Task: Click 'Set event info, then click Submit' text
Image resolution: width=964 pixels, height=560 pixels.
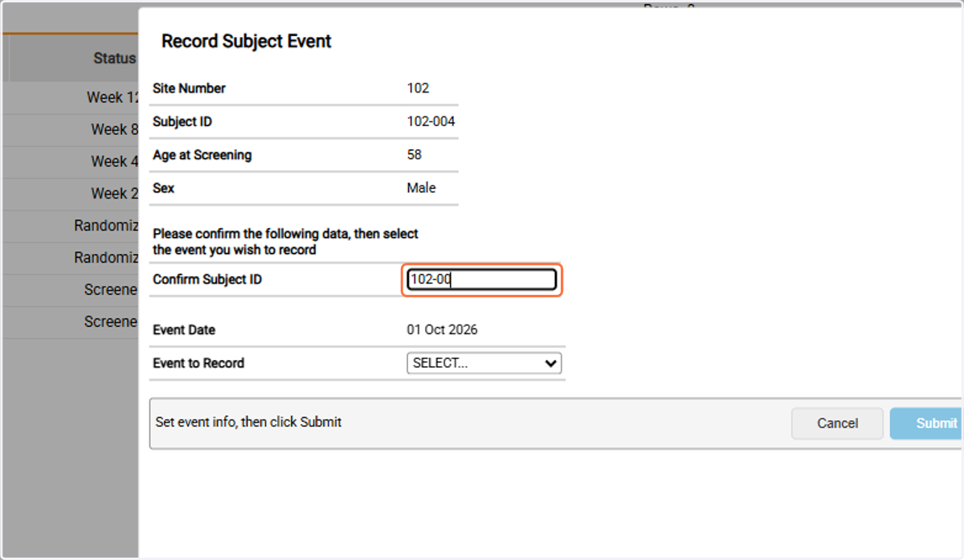Action: pyautogui.click(x=249, y=422)
